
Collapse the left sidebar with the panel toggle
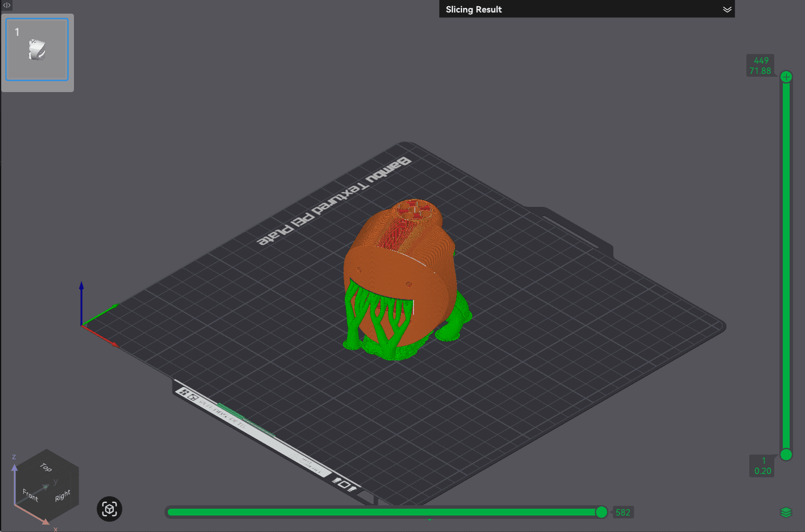(x=6, y=5)
